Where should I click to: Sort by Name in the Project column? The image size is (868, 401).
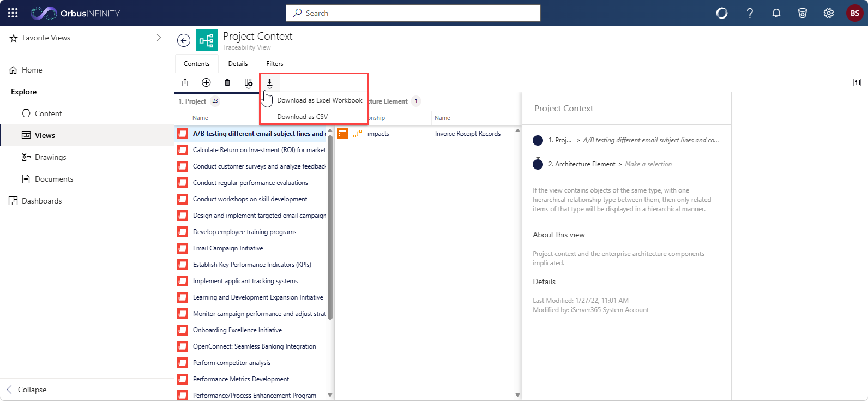pos(200,118)
